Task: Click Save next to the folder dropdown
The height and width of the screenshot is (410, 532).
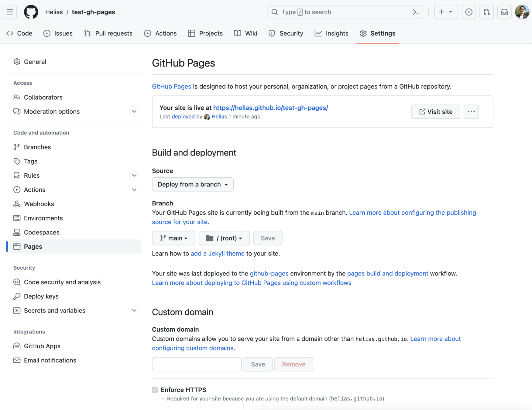Action: (268, 238)
